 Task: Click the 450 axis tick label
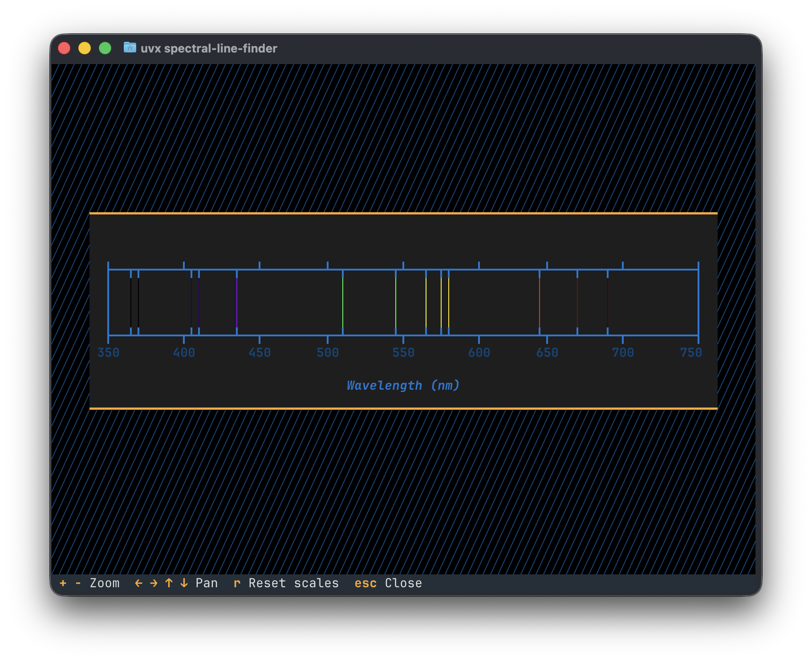point(260,353)
